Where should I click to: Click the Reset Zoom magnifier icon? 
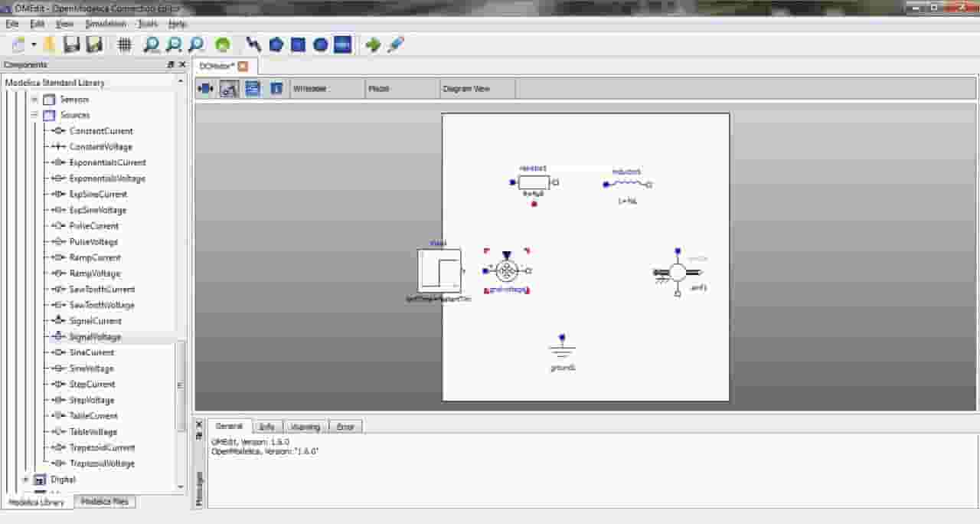[x=152, y=44]
